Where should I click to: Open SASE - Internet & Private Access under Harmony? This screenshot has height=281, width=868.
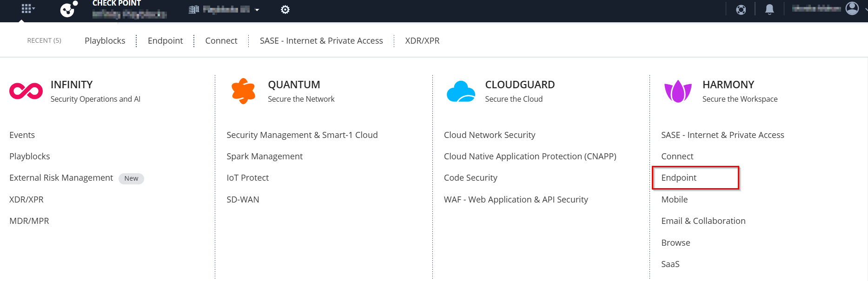(722, 135)
